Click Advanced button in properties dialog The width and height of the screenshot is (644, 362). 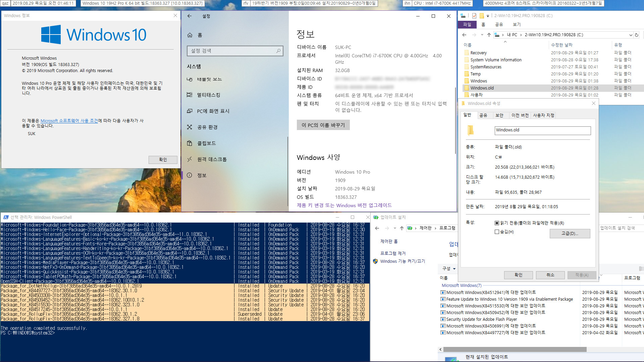coord(570,234)
